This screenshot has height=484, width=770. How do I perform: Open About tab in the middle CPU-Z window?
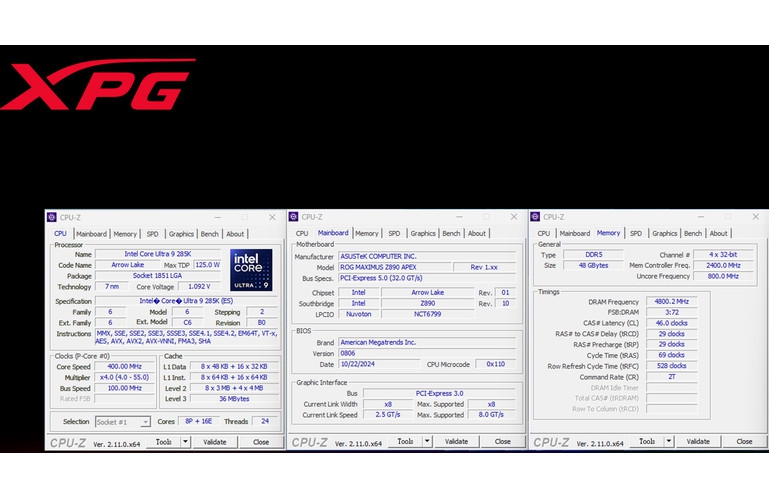coord(477,234)
